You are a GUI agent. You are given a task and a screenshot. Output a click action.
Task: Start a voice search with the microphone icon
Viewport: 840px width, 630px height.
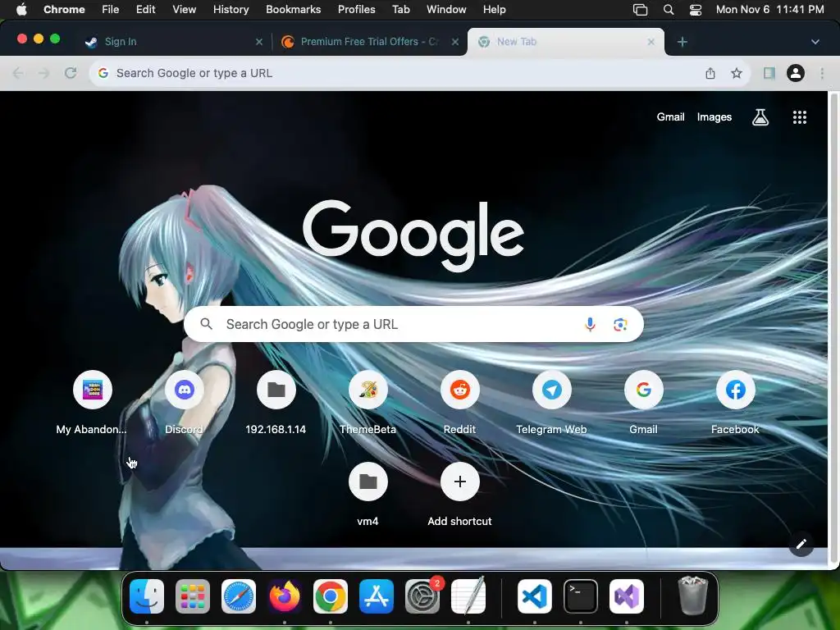(590, 324)
